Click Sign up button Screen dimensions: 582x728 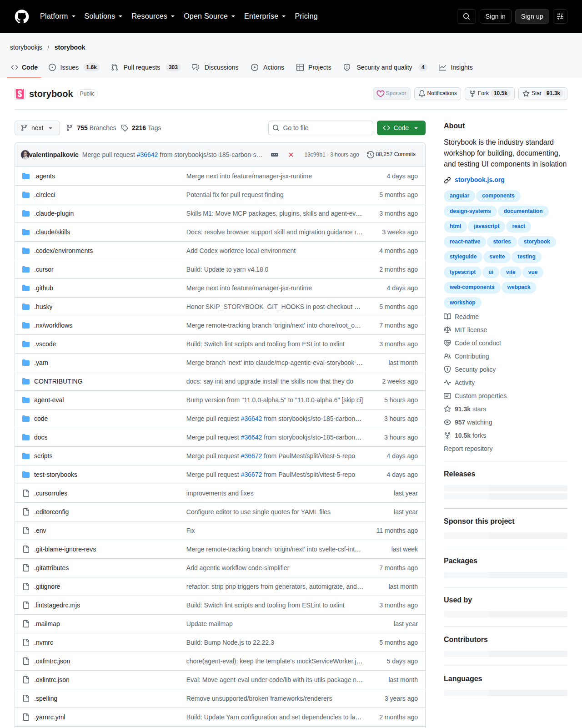[x=532, y=16]
